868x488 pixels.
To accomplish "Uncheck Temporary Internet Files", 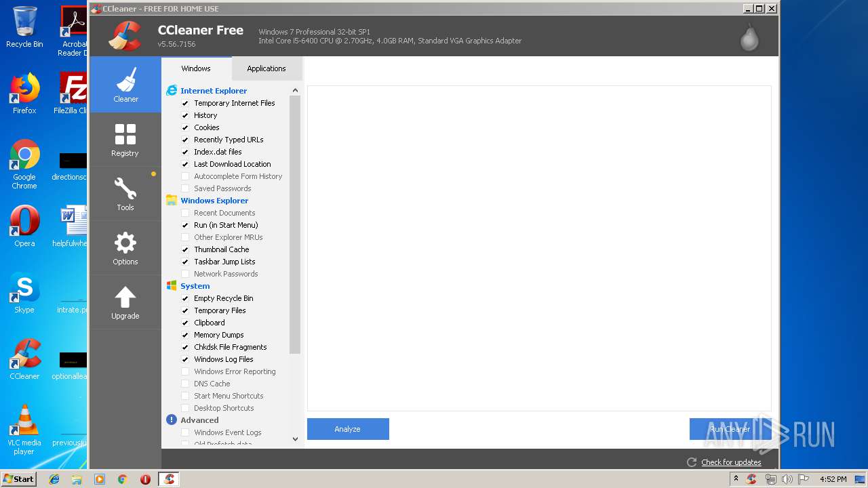I will [185, 103].
